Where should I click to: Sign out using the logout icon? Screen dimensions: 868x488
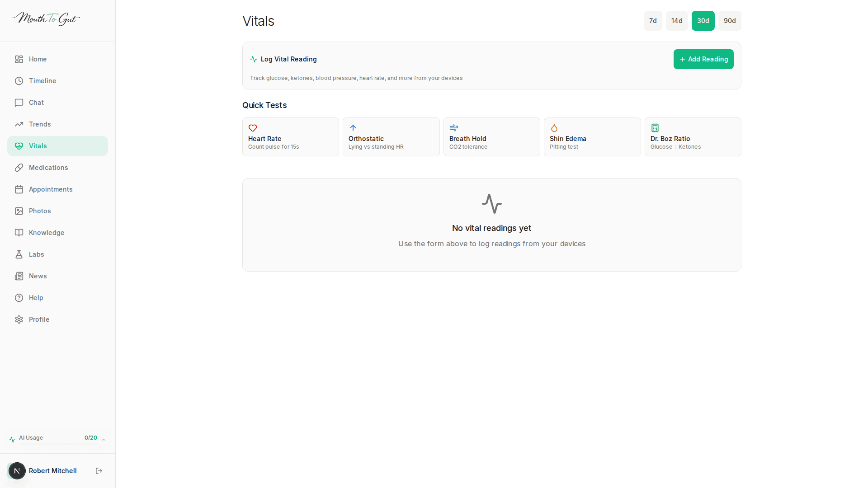coord(99,471)
